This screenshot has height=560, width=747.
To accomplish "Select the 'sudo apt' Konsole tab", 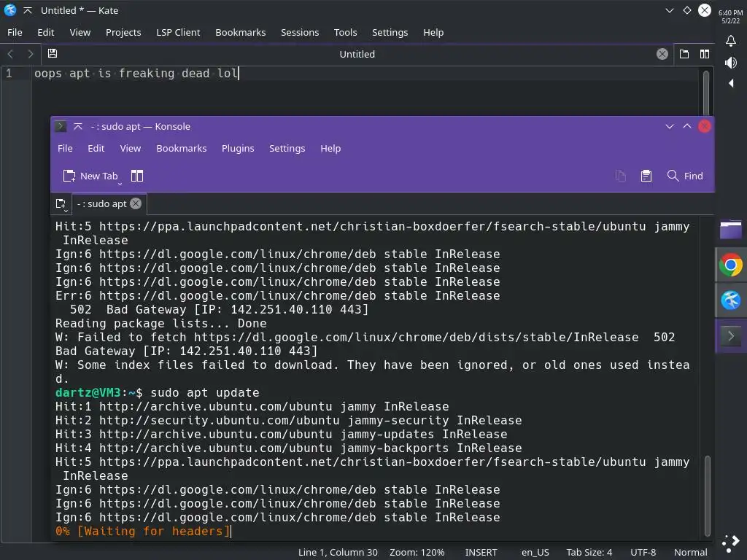I will pos(102,204).
